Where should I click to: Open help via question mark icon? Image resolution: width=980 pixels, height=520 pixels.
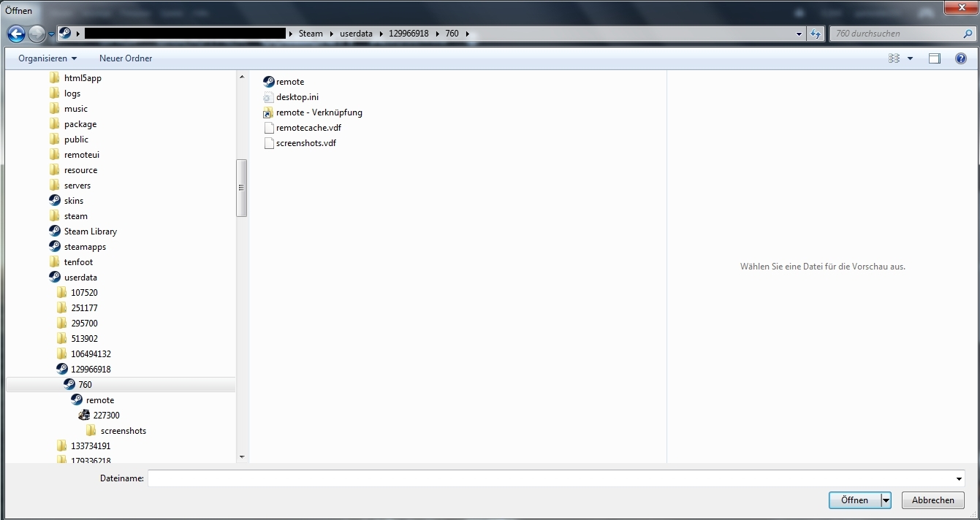(x=961, y=58)
